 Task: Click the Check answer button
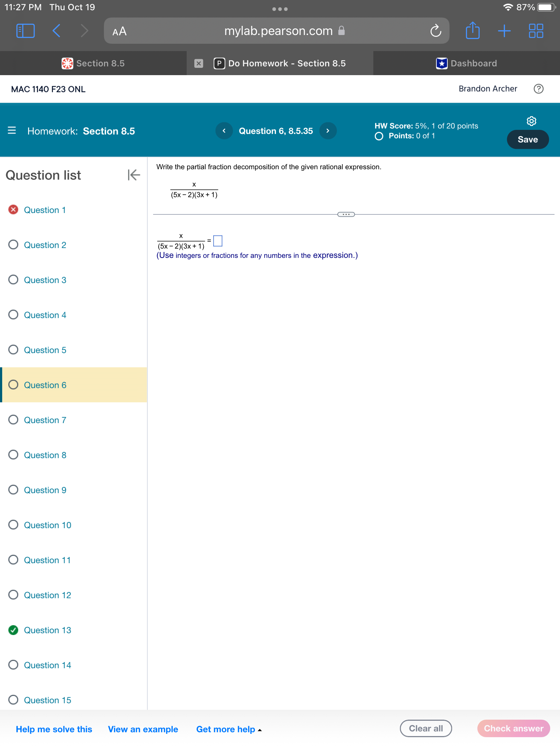pos(513,728)
